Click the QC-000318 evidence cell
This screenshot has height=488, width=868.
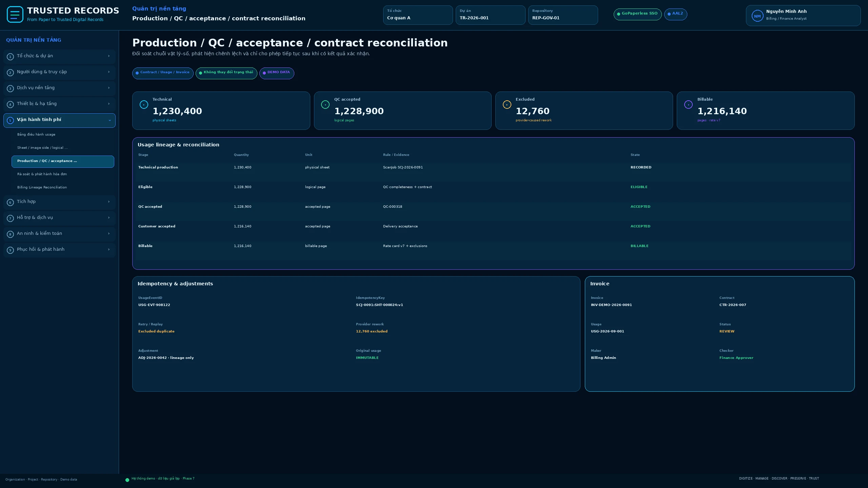(393, 207)
